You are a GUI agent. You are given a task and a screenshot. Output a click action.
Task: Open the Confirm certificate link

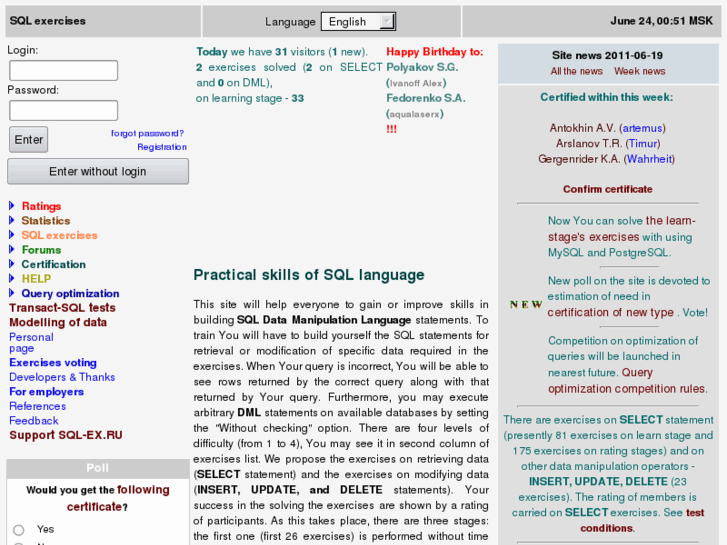(608, 189)
